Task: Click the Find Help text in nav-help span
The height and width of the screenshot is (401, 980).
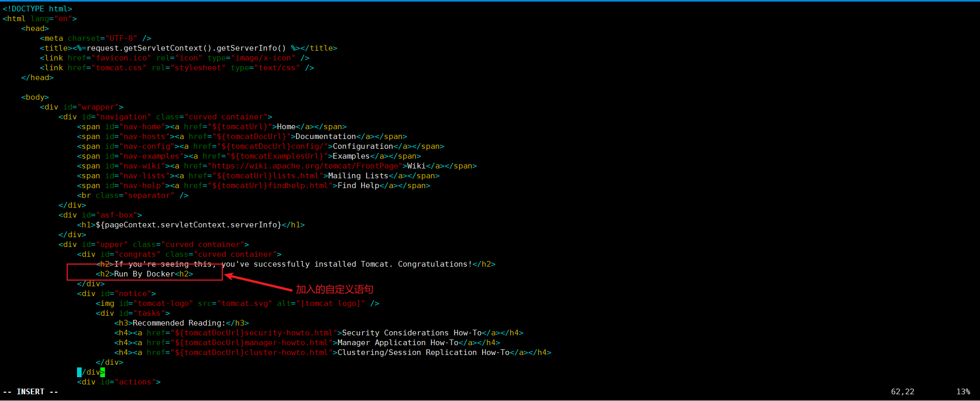Action: click(358, 186)
